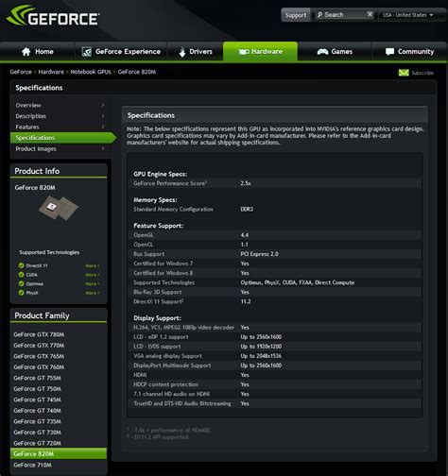Image resolution: width=448 pixels, height=476 pixels.
Task: Open the Community tab
Action: coord(409,52)
